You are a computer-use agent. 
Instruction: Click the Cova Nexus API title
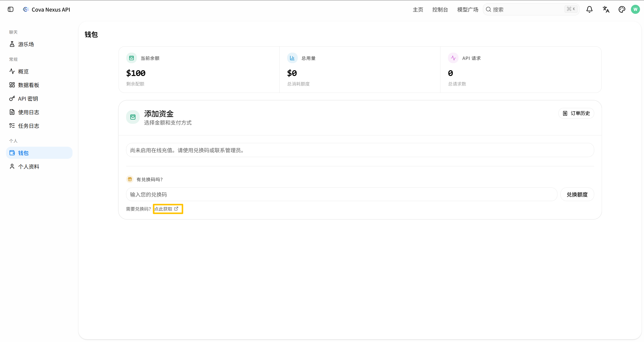pyautogui.click(x=51, y=10)
